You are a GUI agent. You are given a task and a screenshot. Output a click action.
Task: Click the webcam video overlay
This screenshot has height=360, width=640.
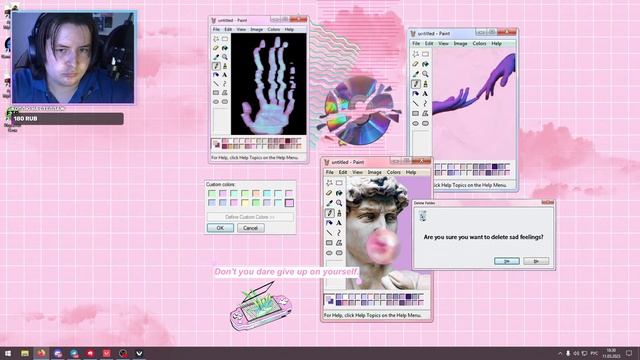(73, 57)
